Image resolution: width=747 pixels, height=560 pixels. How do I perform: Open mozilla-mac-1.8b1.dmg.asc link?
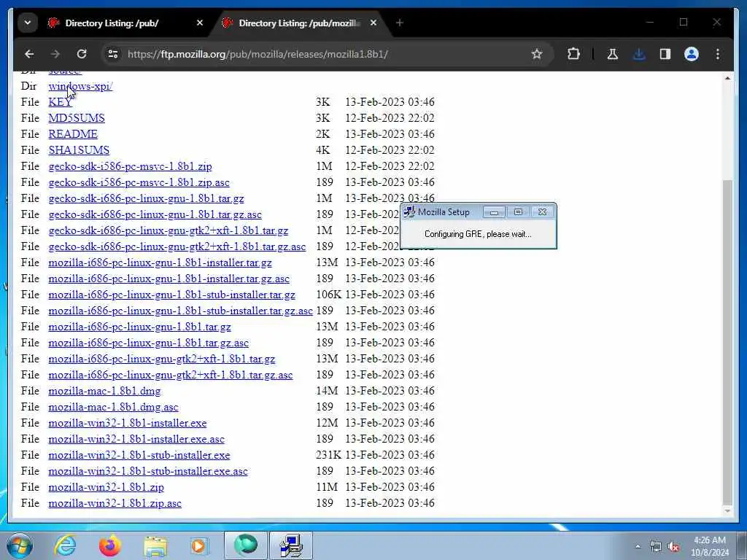coord(113,407)
